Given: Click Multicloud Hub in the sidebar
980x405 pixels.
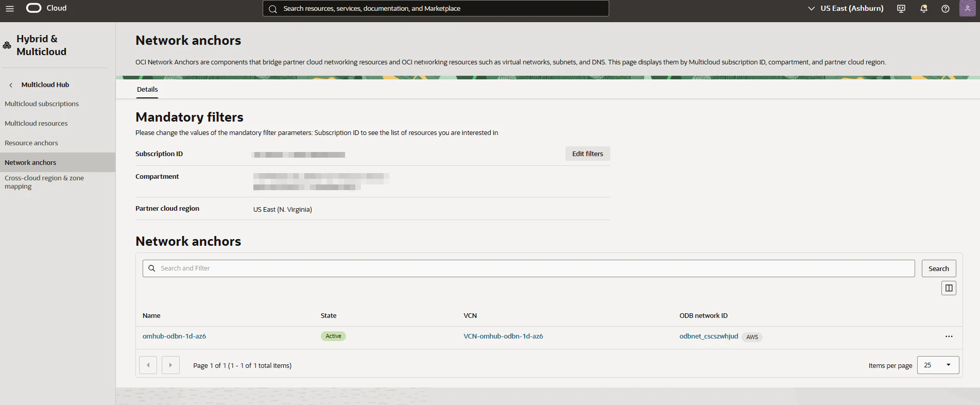Looking at the screenshot, I should point(45,85).
